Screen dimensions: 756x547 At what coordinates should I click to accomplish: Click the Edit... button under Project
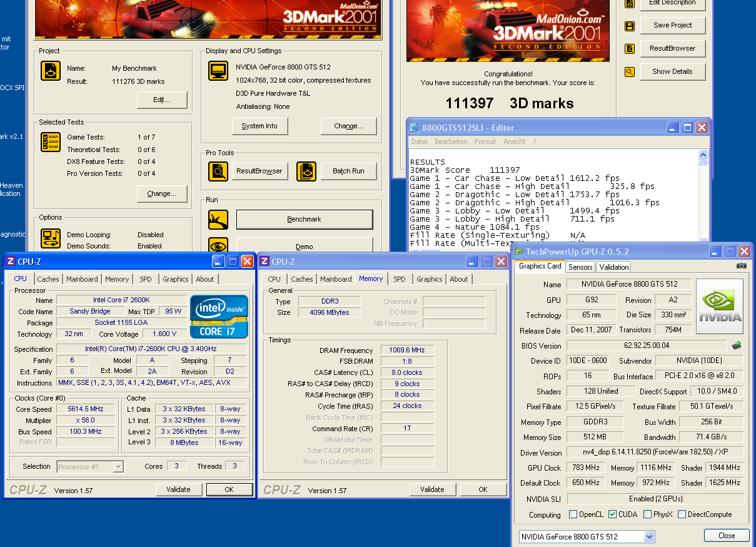point(162,100)
